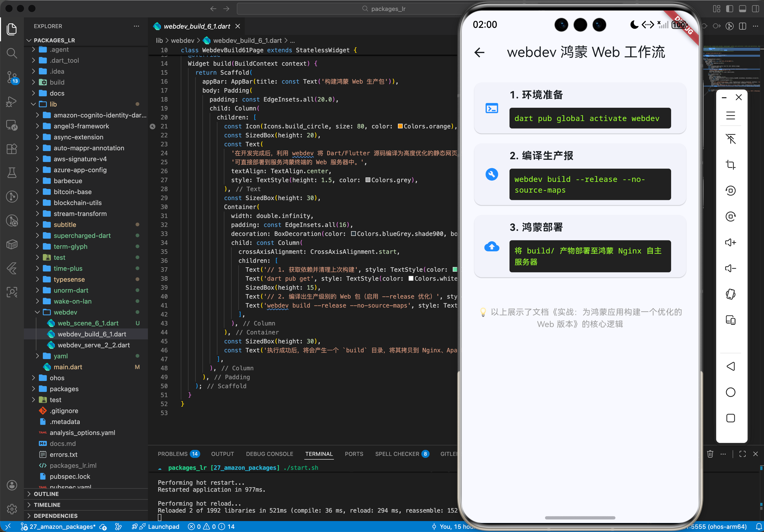Click the Colors.blueGrey swatch on line 33
Screen dimensions: 764x532
[353, 234]
